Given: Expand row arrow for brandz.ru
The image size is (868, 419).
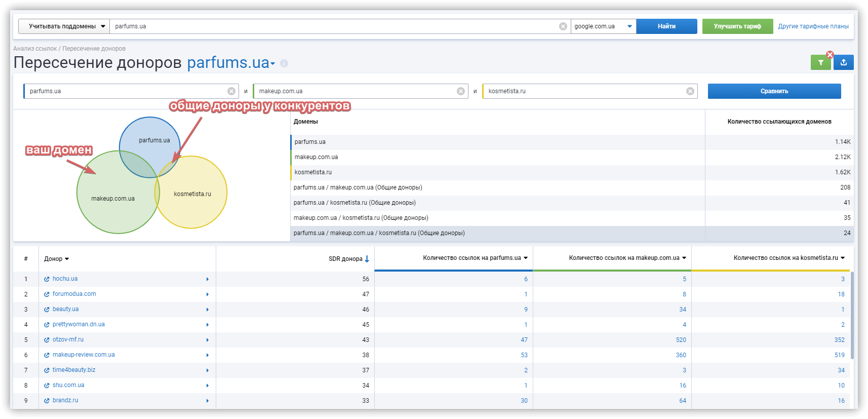Looking at the screenshot, I should [x=208, y=401].
